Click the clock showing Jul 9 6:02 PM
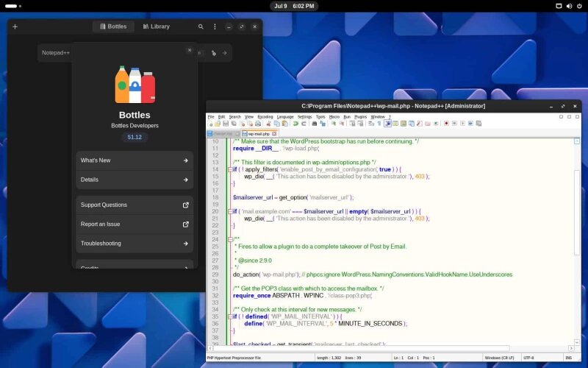The width and height of the screenshot is (588, 368). tap(294, 6)
